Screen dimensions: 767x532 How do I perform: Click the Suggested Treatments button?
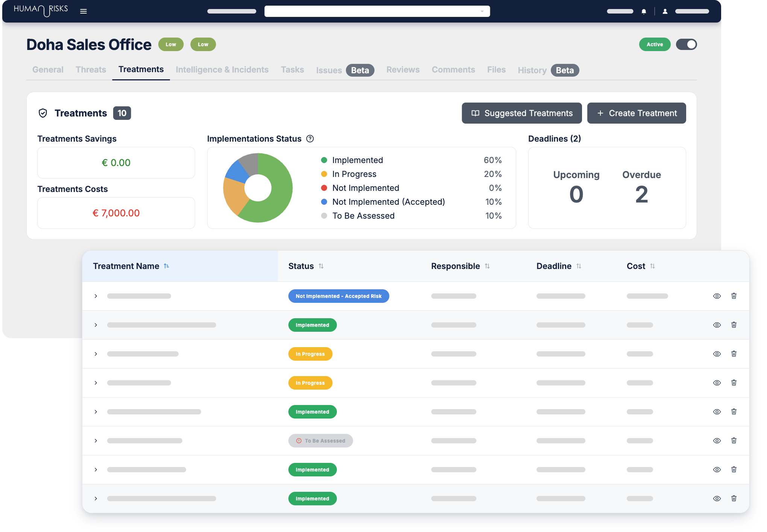(x=522, y=113)
